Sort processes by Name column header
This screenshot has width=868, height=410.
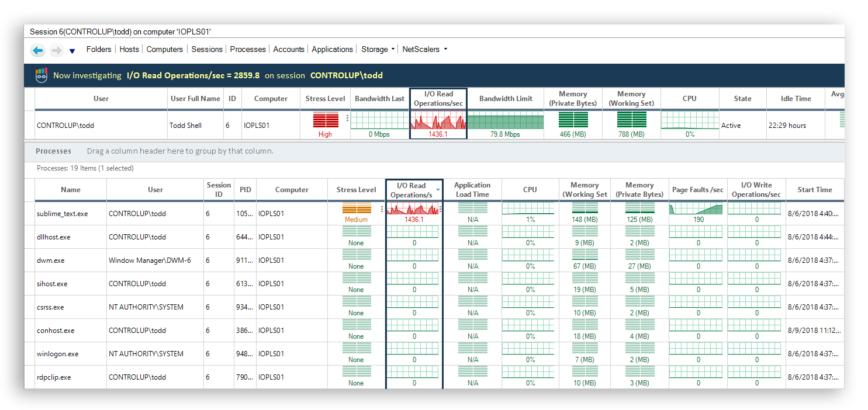pyautogui.click(x=71, y=190)
